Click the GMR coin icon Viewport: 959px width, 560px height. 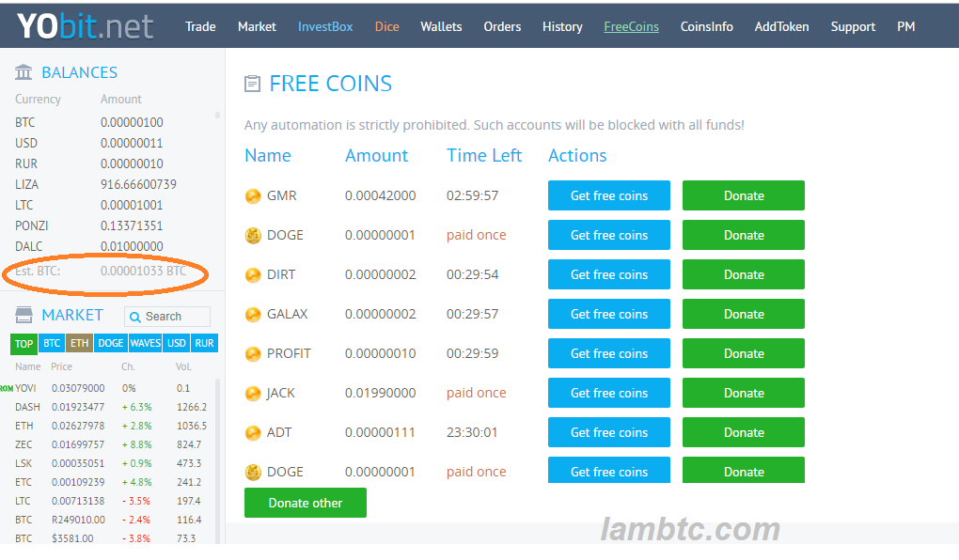click(x=253, y=196)
